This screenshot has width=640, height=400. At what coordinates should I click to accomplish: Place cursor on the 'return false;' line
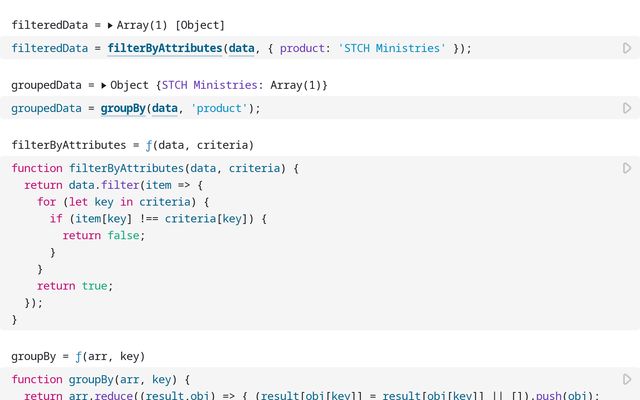(104, 236)
